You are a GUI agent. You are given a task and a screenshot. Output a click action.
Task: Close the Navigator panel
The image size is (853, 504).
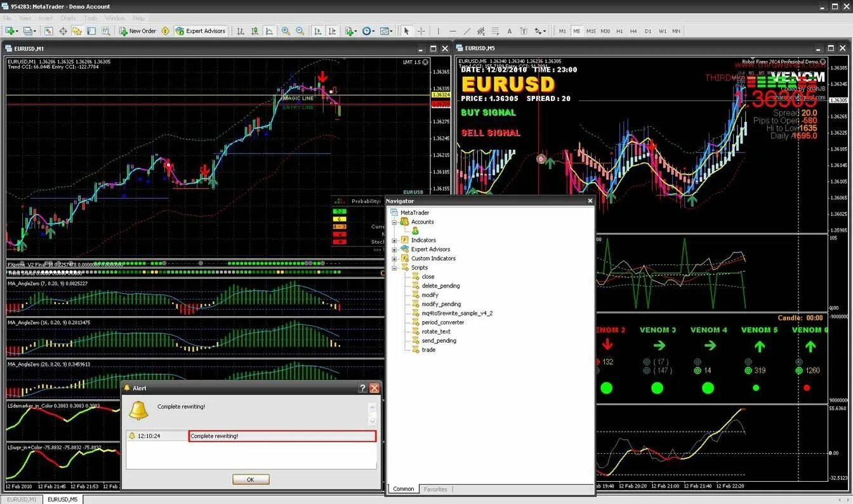click(590, 201)
